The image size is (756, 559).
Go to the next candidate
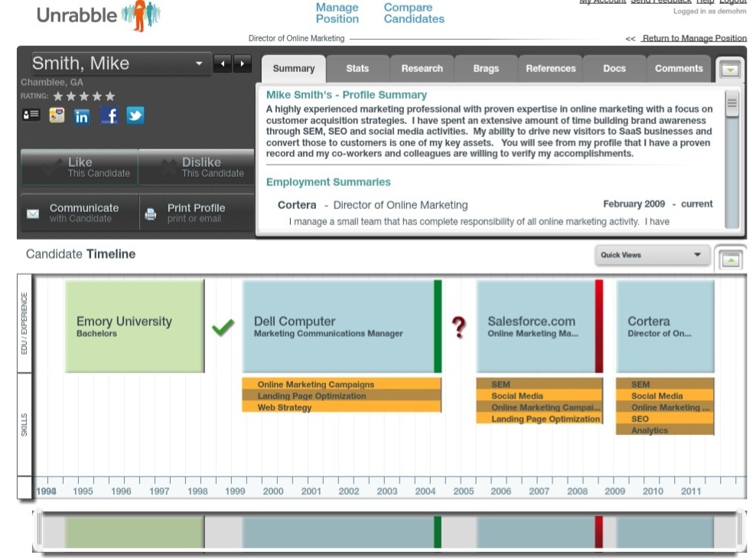(242, 64)
